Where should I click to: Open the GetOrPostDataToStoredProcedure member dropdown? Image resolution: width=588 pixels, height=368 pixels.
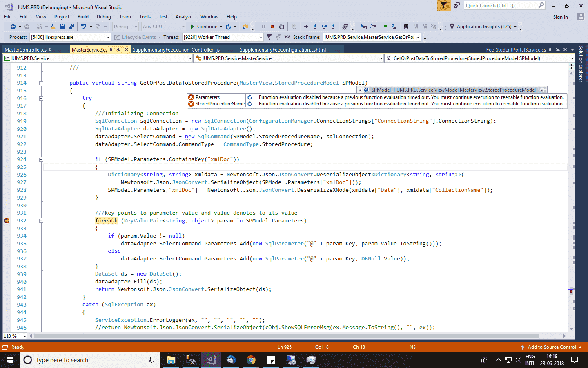tap(480, 58)
